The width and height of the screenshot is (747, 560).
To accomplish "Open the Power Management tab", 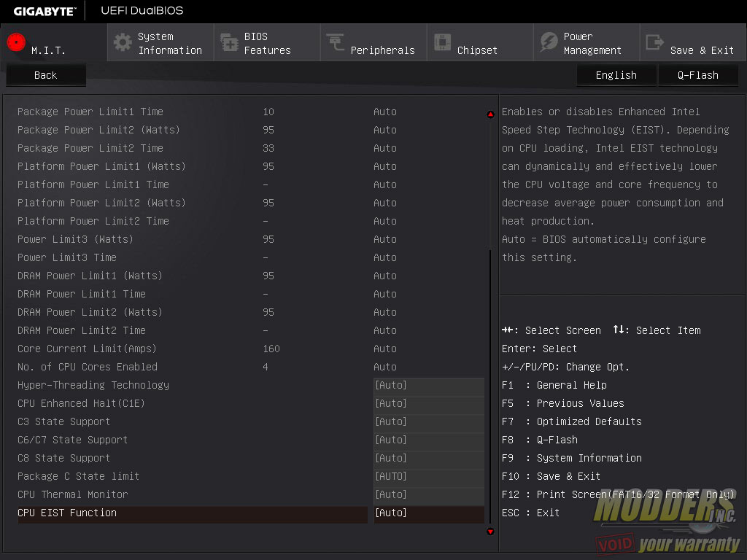I will (x=587, y=43).
